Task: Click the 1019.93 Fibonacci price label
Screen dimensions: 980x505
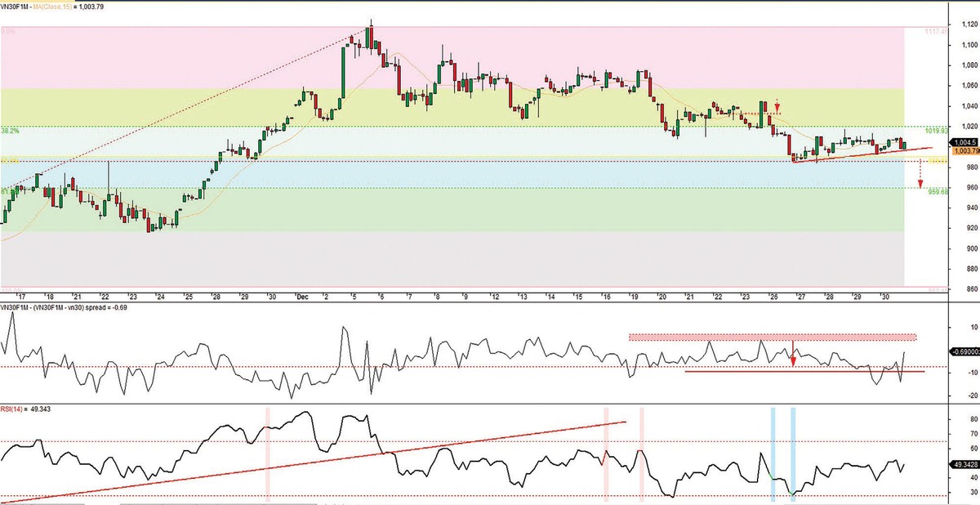Action: pyautogui.click(x=936, y=131)
